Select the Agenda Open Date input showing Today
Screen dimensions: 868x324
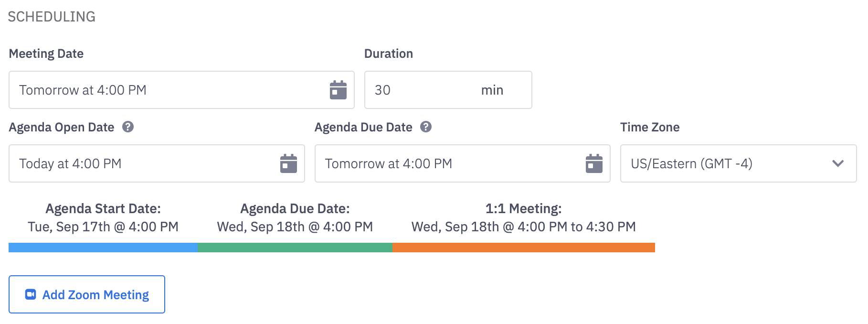coord(143,163)
